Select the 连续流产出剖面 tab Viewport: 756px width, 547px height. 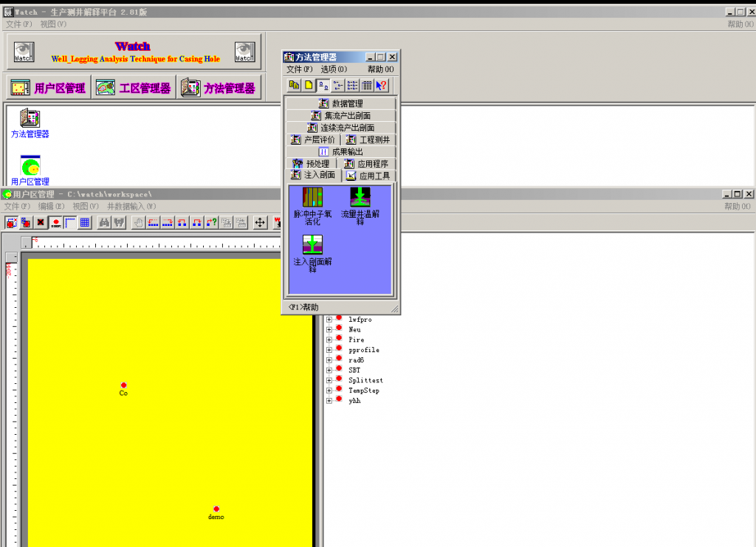click(x=341, y=127)
